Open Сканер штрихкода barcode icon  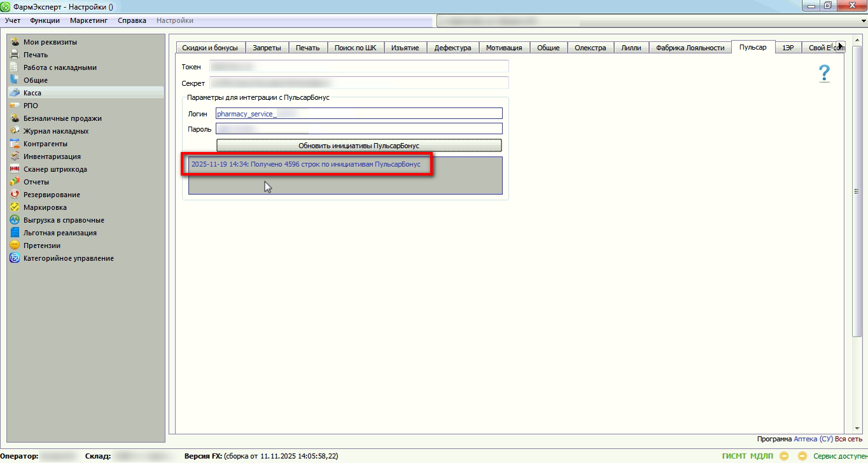point(15,169)
